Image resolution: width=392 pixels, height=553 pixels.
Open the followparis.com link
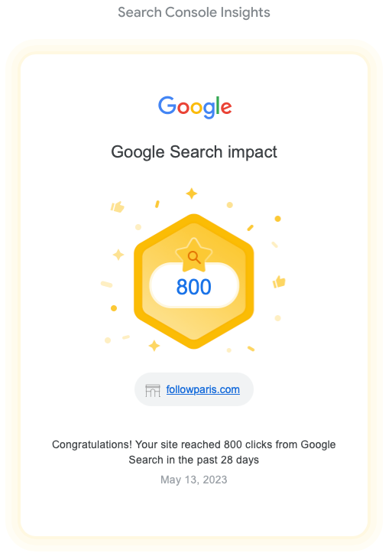(202, 390)
